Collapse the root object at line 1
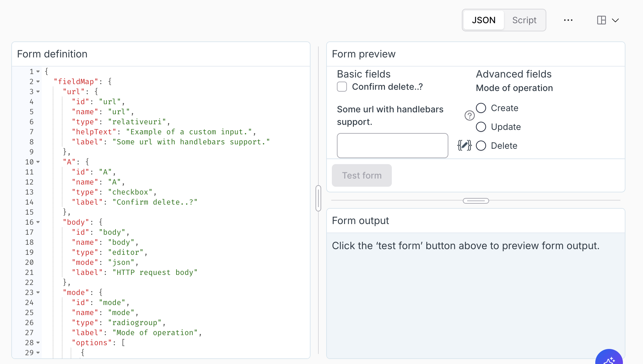The image size is (643, 364). pyautogui.click(x=38, y=72)
